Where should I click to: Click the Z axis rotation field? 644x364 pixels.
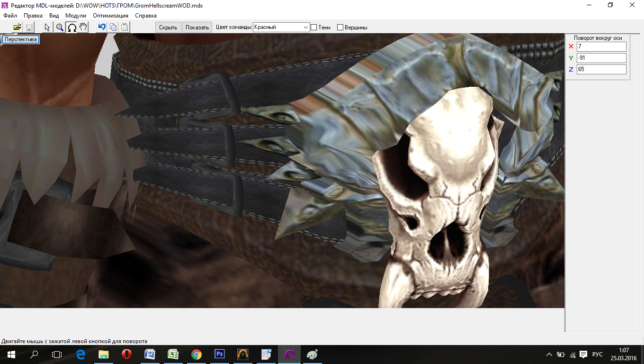(601, 69)
